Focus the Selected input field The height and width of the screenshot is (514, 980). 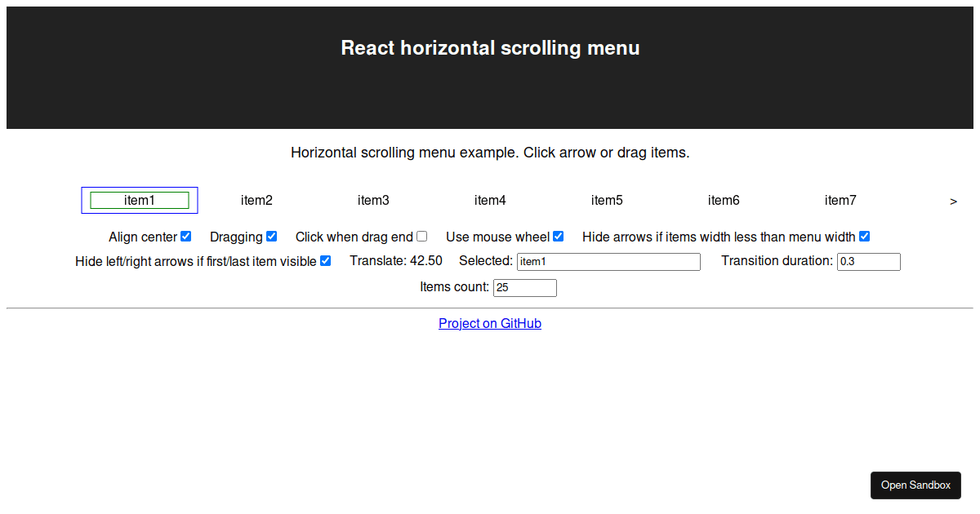point(608,262)
